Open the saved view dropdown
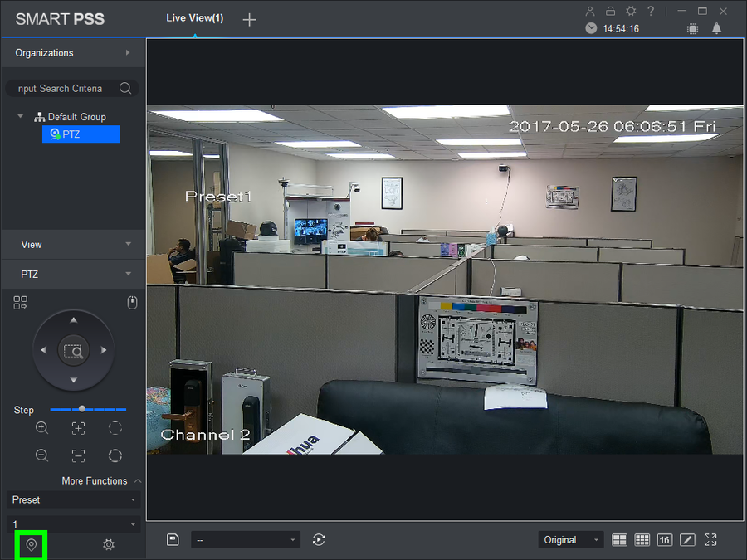Screen dimensions: 747x560 click(x=246, y=540)
